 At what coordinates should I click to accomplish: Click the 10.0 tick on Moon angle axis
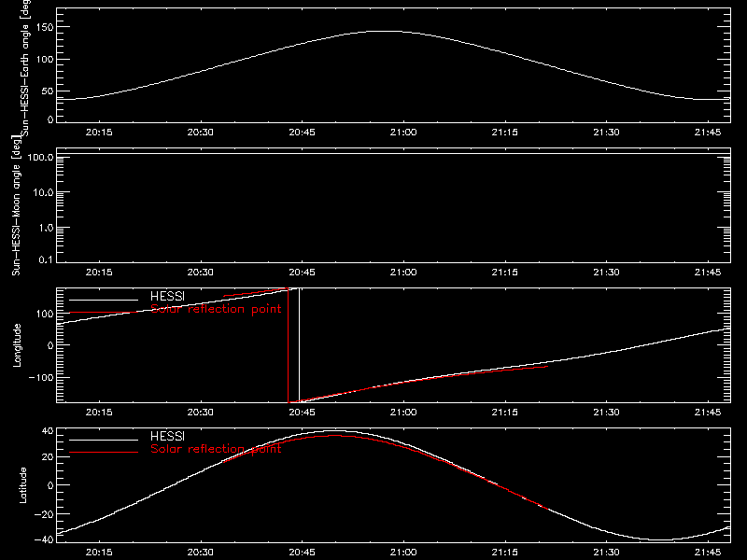tap(43, 192)
